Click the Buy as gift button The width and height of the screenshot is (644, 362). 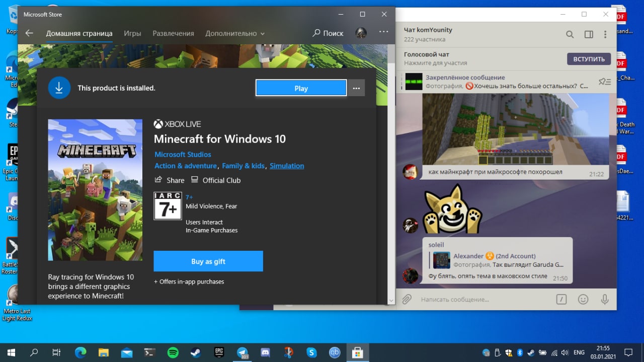(208, 261)
